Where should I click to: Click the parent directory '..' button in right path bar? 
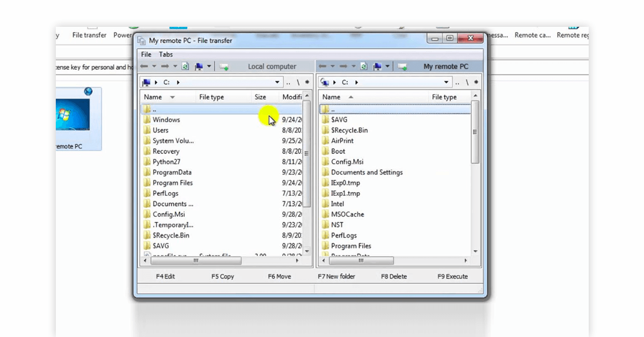pos(457,83)
